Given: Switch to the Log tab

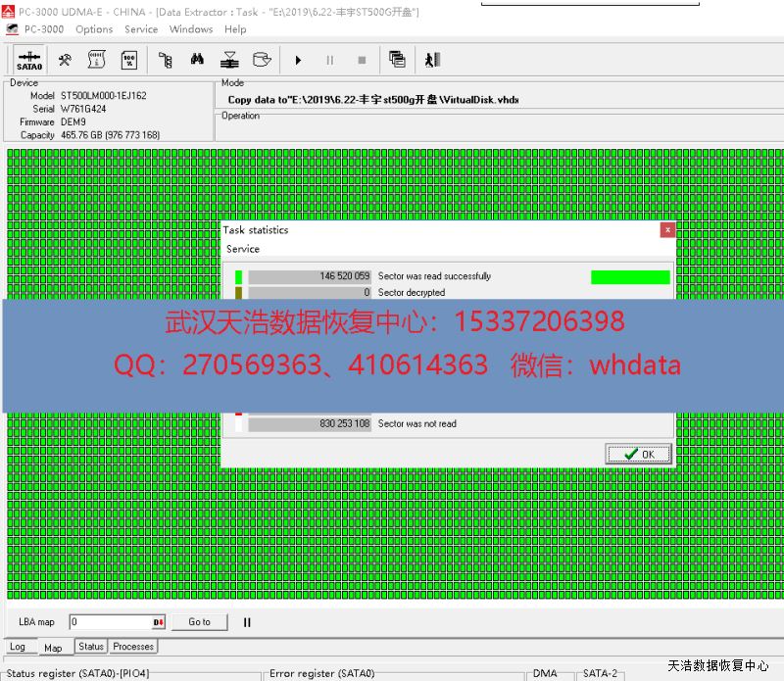Looking at the screenshot, I should tap(18, 647).
